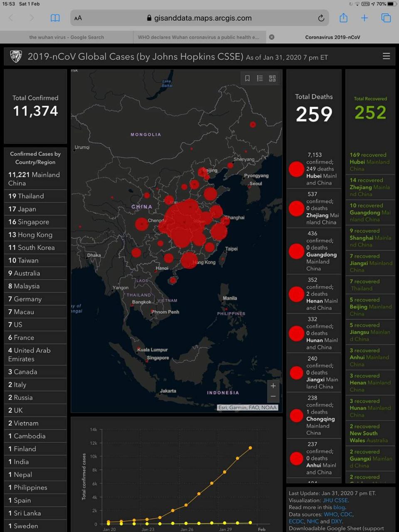Select 11 South Korea row
Image resolution: width=399 pixels, height=532 pixels.
tap(35, 247)
